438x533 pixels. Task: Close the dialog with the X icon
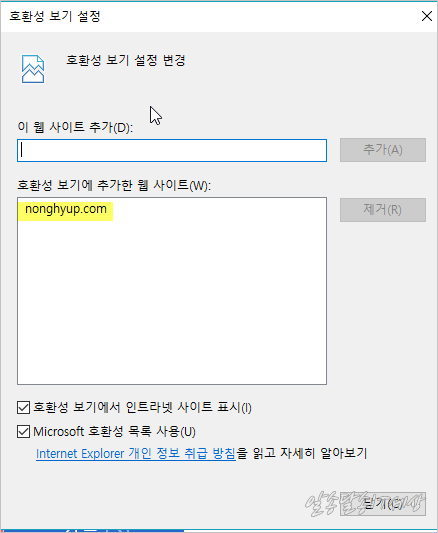coord(426,16)
